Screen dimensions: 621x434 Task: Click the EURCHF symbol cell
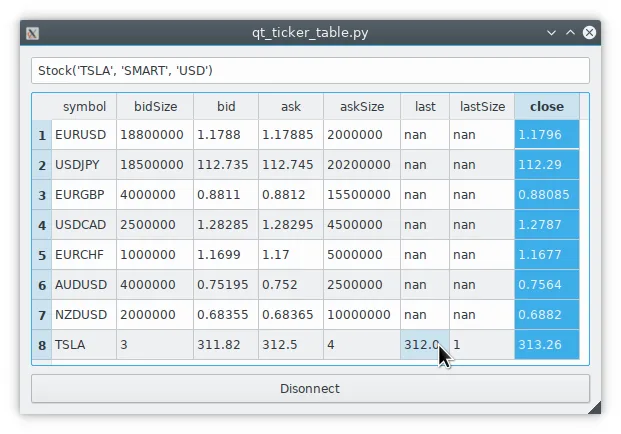coord(84,255)
